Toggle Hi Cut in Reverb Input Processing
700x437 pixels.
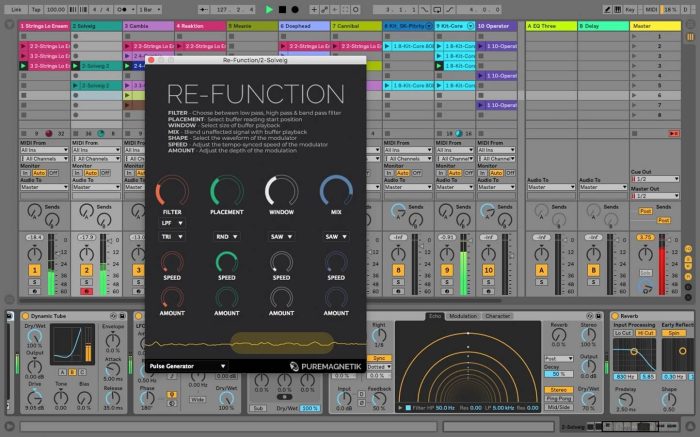tap(646, 333)
